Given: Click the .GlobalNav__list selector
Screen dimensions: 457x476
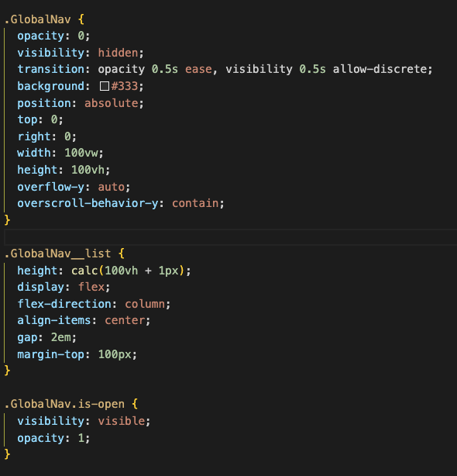Looking at the screenshot, I should (x=57, y=254).
